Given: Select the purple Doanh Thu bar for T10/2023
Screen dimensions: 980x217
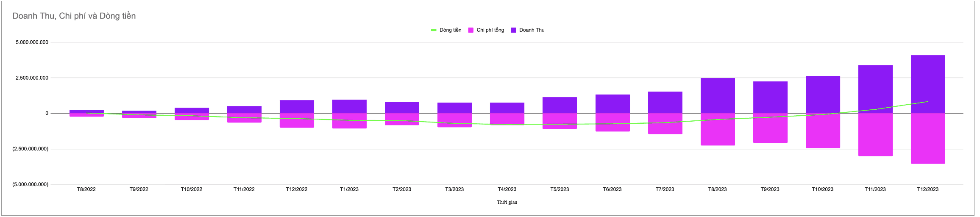Looking at the screenshot, I should coord(823,95).
